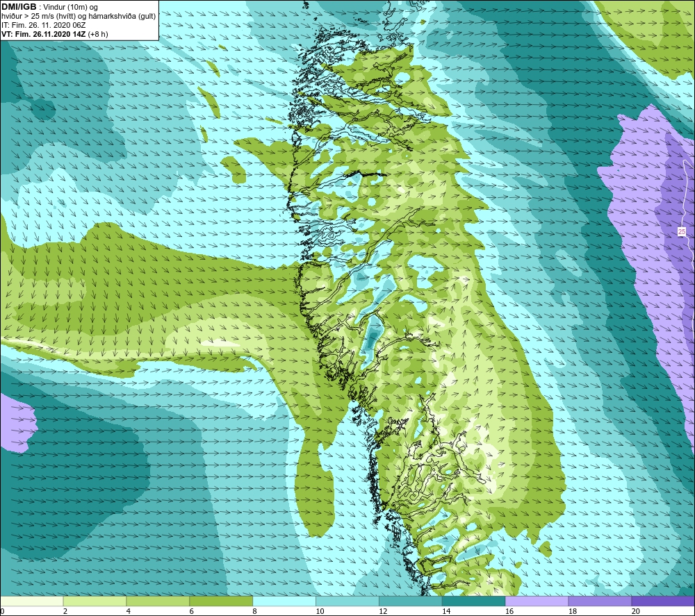Click the 14–16 m/s dark teal swatch
This screenshot has width=695, height=616.
pos(473,601)
